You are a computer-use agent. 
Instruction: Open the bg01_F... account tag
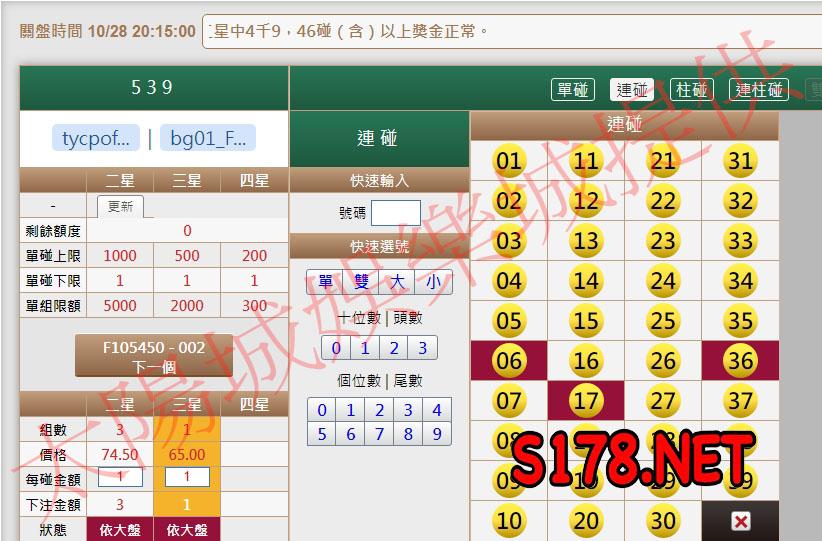[208, 138]
